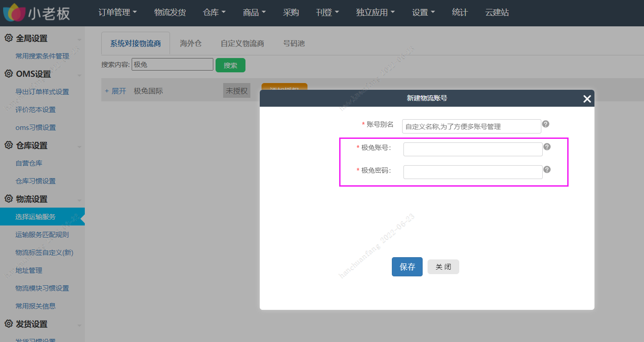Click the gear icon next to 发货设置

tap(8, 324)
